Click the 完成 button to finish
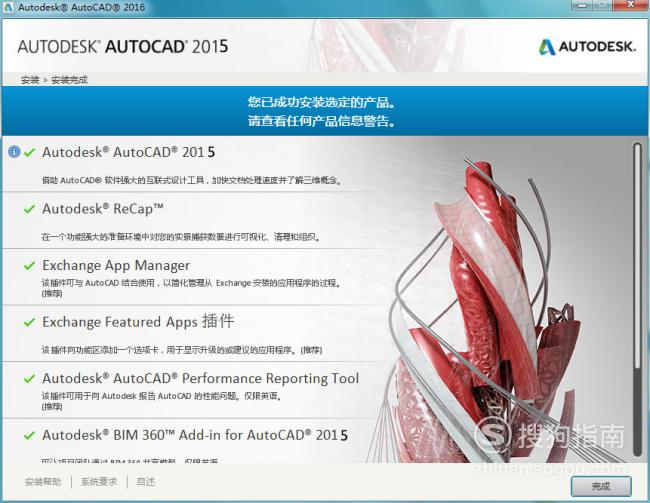This screenshot has height=503, width=650. [601, 486]
